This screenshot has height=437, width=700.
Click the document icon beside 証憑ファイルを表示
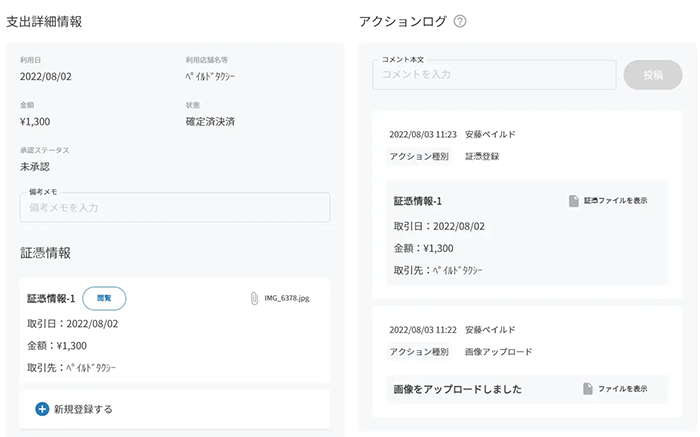[x=574, y=201]
